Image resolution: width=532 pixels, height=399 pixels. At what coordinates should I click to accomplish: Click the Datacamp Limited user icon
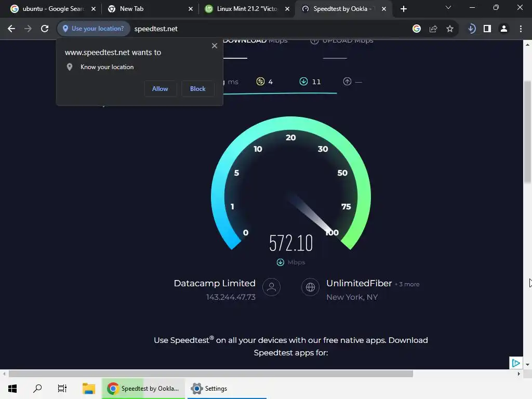[x=271, y=287]
